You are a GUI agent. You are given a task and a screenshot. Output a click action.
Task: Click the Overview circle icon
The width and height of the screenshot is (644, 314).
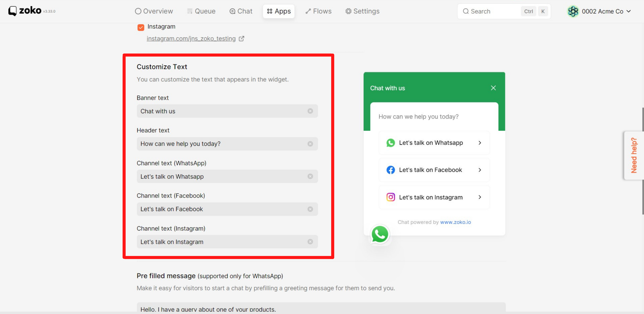[138, 11]
